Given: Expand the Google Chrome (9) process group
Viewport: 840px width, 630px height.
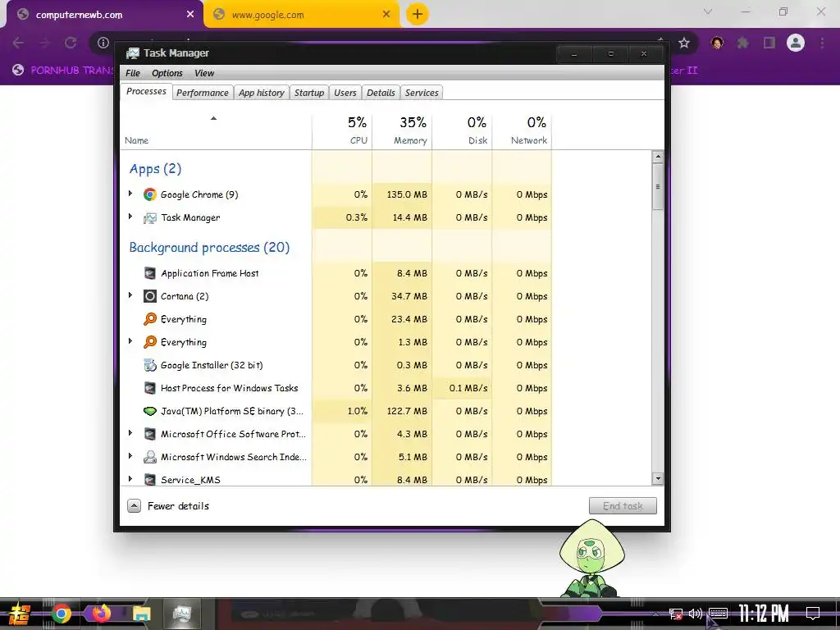Looking at the screenshot, I should pyautogui.click(x=130, y=194).
